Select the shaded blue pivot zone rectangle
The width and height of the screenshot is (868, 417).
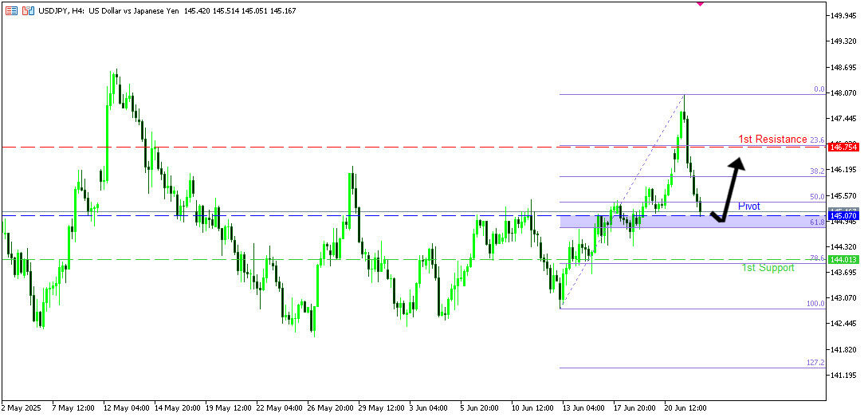tap(765, 222)
